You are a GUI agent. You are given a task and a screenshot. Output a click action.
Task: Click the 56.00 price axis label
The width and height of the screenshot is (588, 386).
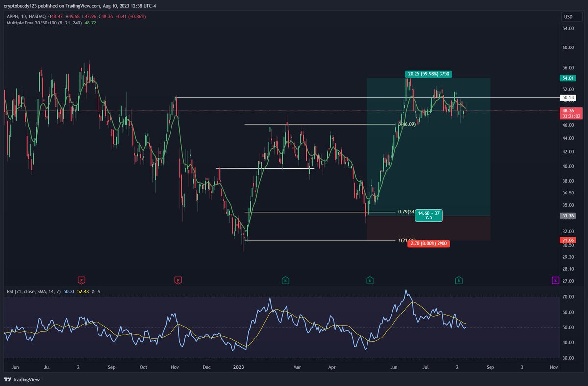pyautogui.click(x=568, y=68)
